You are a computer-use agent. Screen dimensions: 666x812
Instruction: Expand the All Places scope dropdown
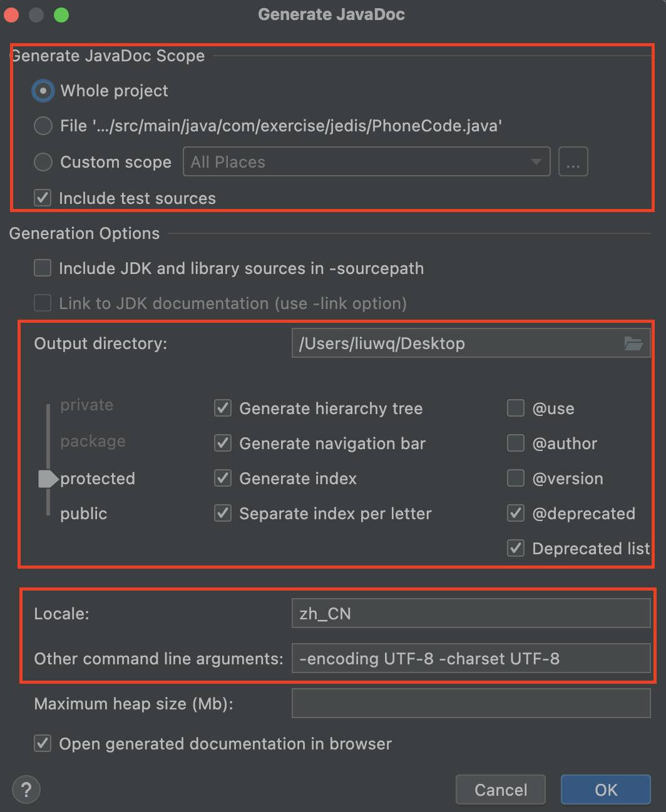point(366,162)
